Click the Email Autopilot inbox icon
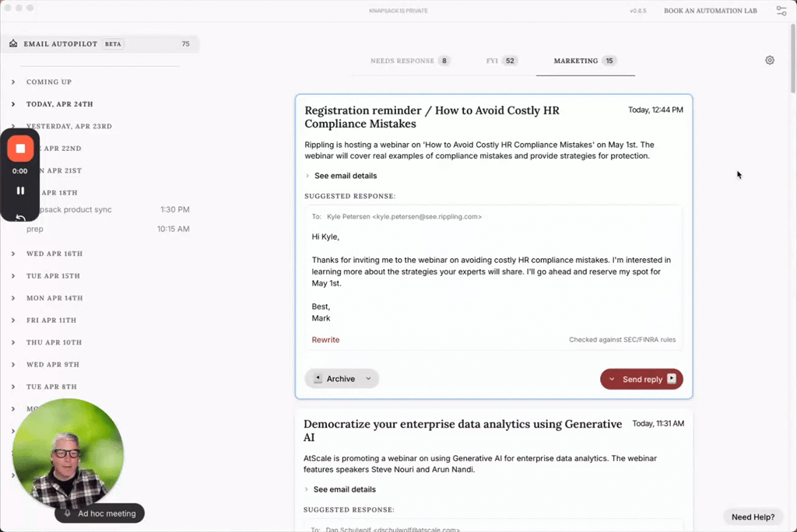Viewport: 797px width, 532px height. [x=13, y=44]
